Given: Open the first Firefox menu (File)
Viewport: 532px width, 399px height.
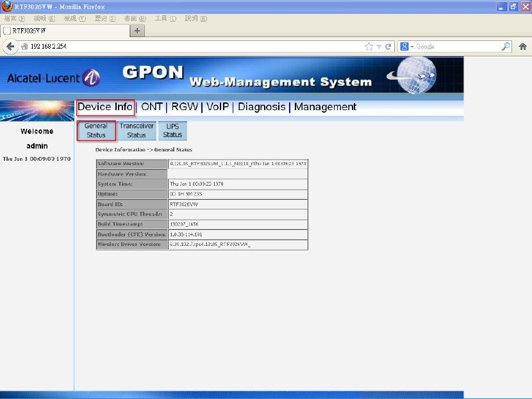Looking at the screenshot, I should tap(15, 19).
